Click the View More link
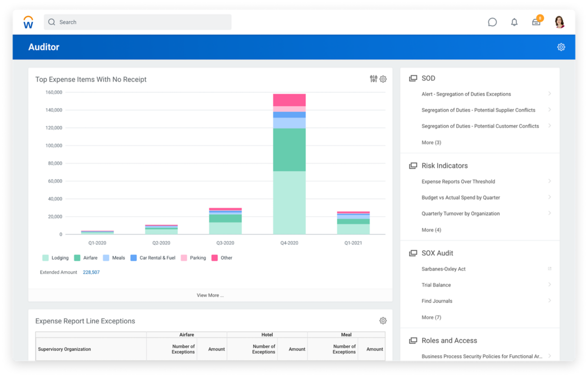Screen dimensions: 588x377 [210, 295]
